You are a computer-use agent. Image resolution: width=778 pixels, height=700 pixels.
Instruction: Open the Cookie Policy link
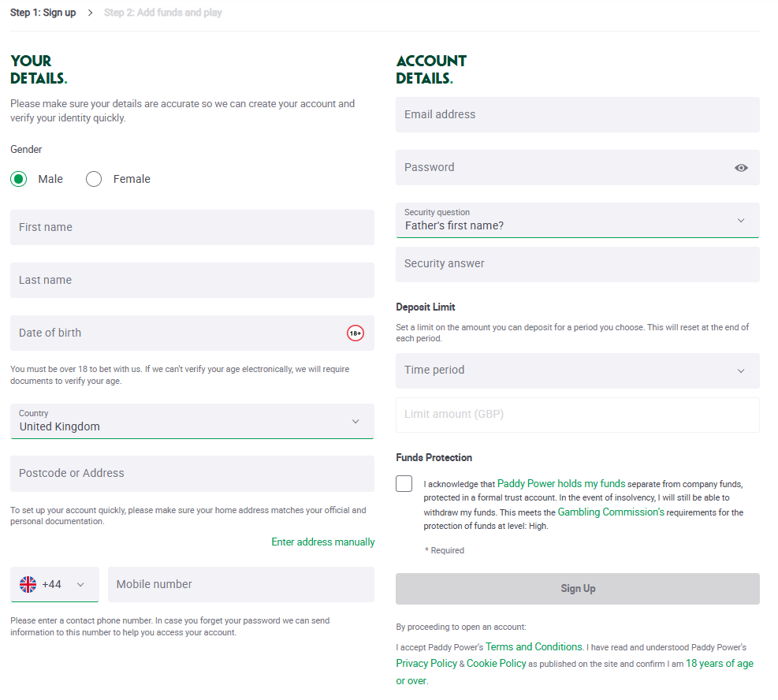coord(496,664)
